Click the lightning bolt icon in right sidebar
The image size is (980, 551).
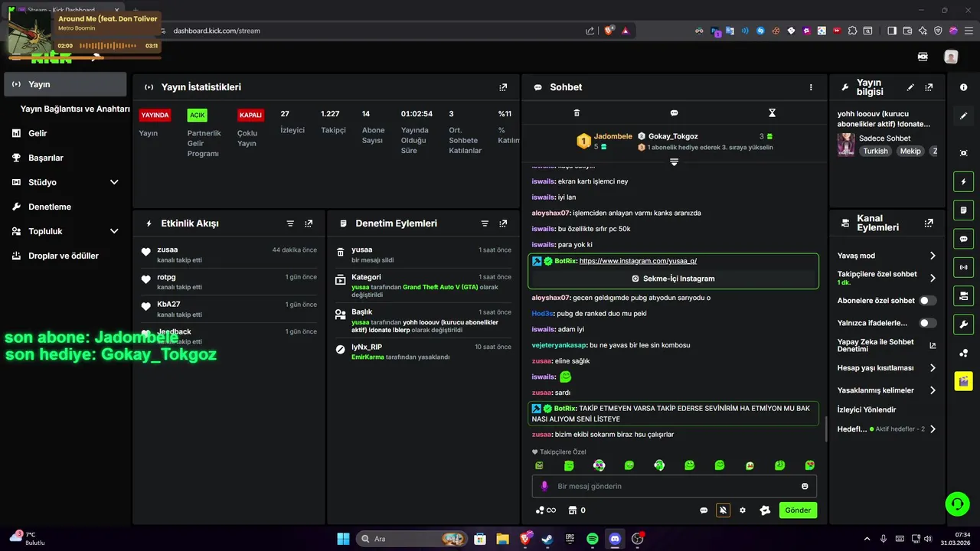(x=963, y=182)
